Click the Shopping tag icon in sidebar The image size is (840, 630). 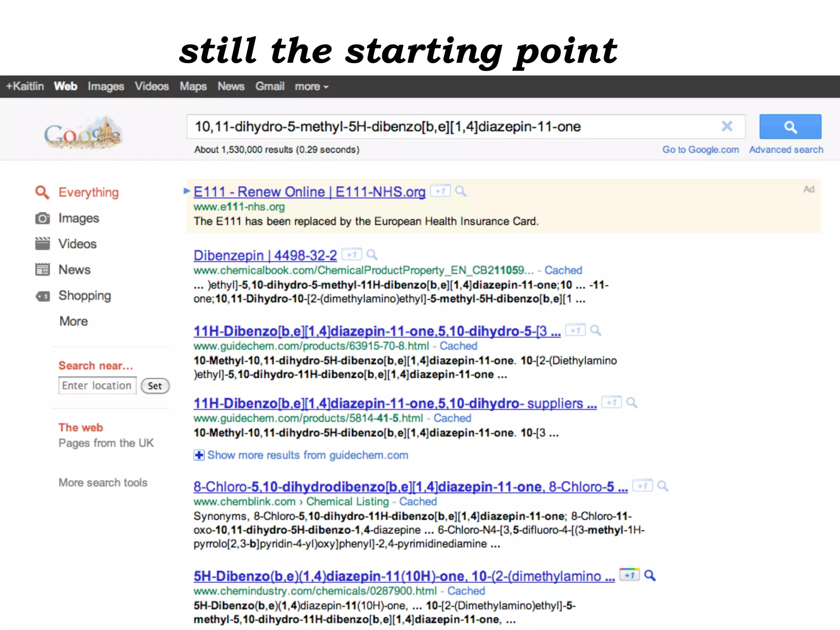(42, 296)
